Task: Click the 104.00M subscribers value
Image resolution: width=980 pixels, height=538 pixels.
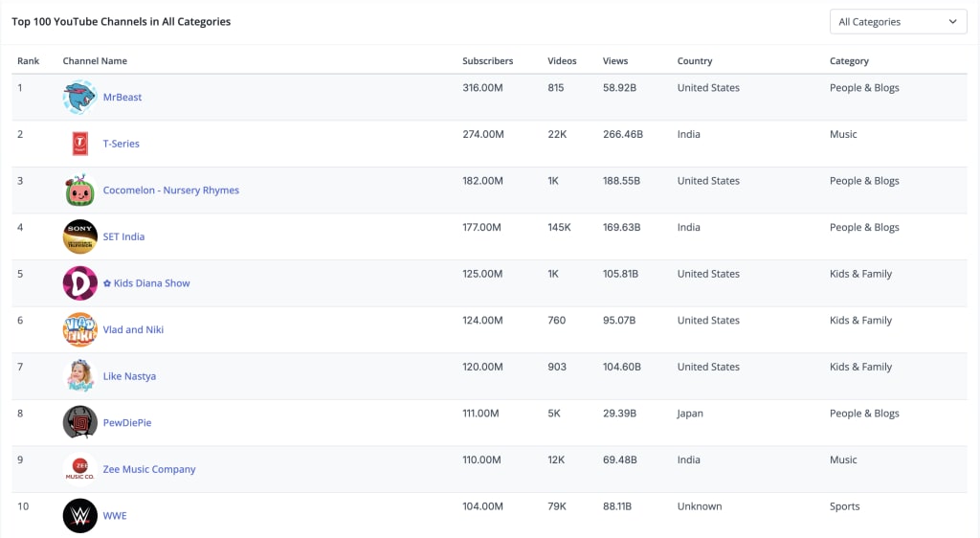Action: (482, 506)
